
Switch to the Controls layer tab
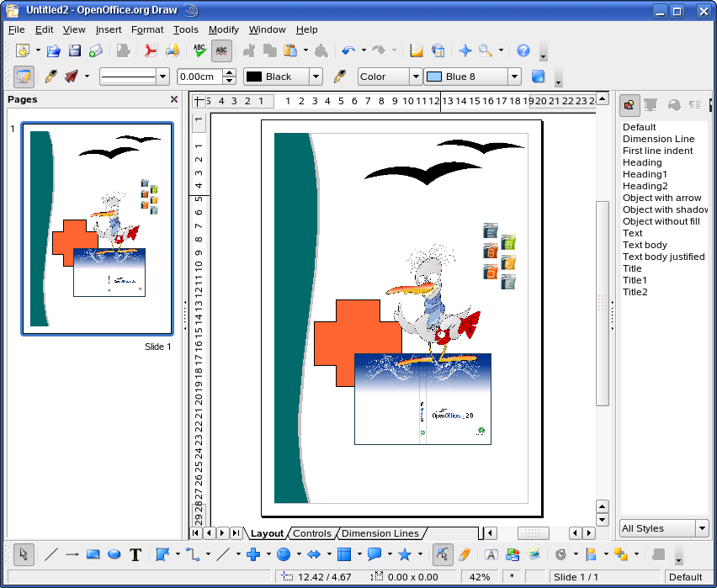click(x=312, y=533)
